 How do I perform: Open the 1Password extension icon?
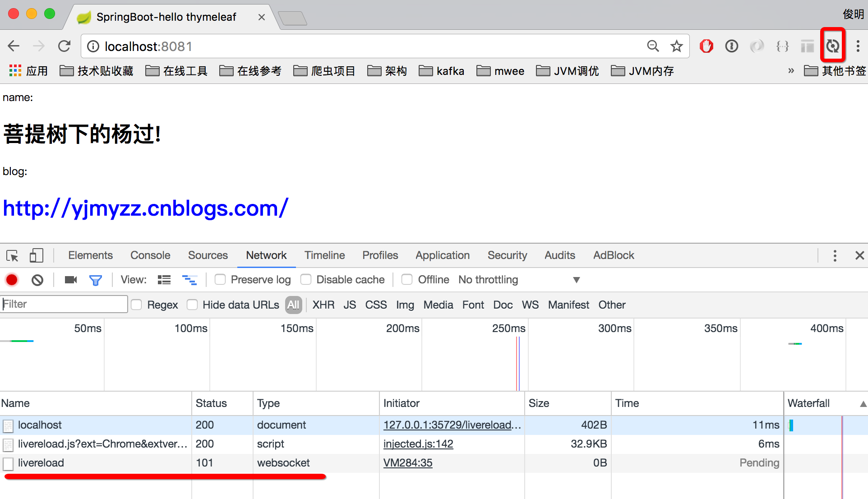coord(732,46)
